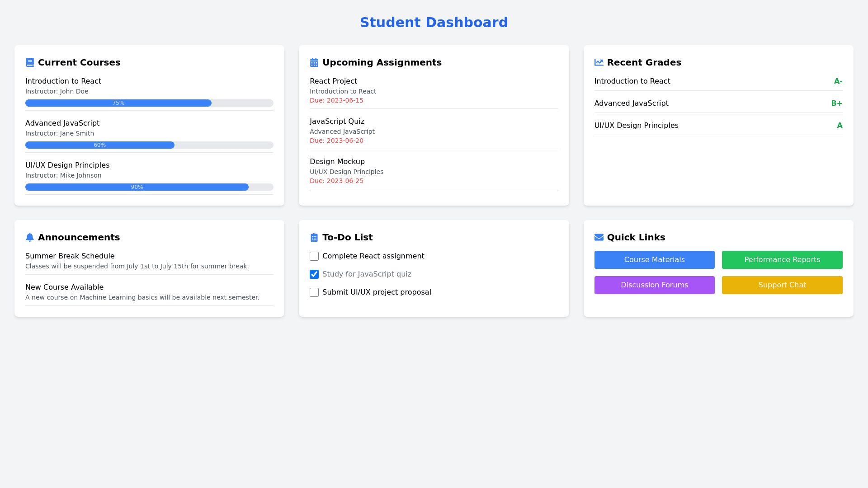This screenshot has height=488, width=868.
Task: Open Course Materials
Action: point(654,260)
